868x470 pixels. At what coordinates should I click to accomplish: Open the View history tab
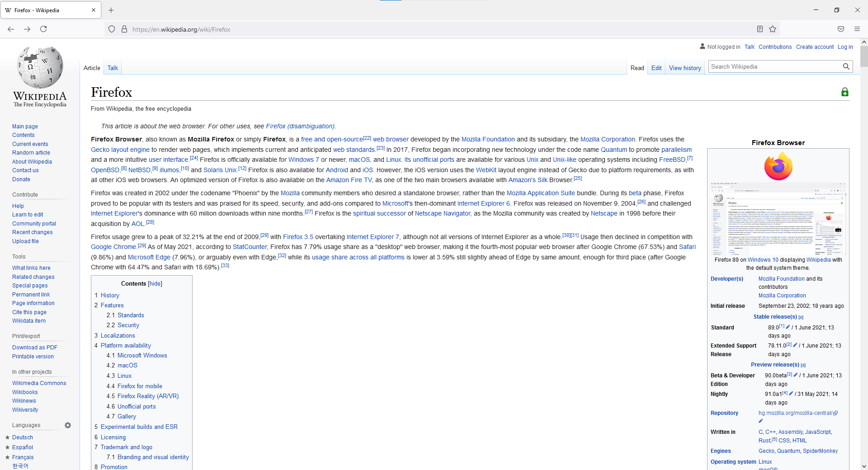tap(685, 68)
